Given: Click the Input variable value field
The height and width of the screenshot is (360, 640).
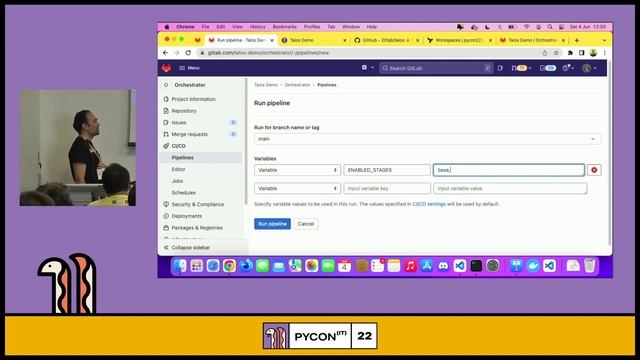Looking at the screenshot, I should click(x=510, y=189).
